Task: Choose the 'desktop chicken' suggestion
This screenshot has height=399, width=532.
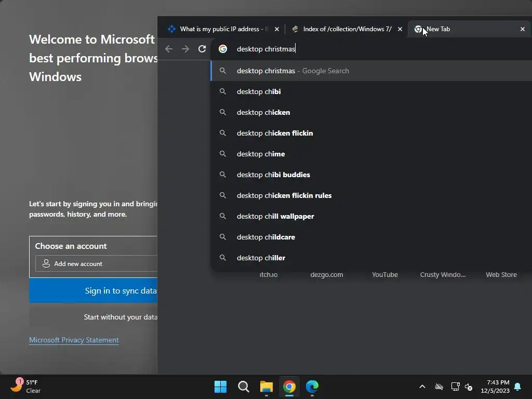Action: [371, 112]
